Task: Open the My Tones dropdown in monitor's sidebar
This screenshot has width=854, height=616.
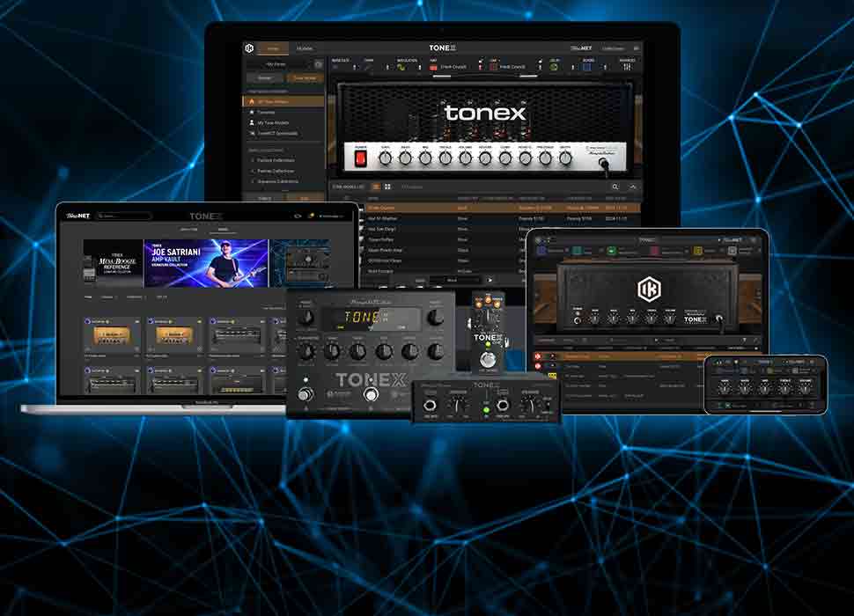Action: coord(278,64)
